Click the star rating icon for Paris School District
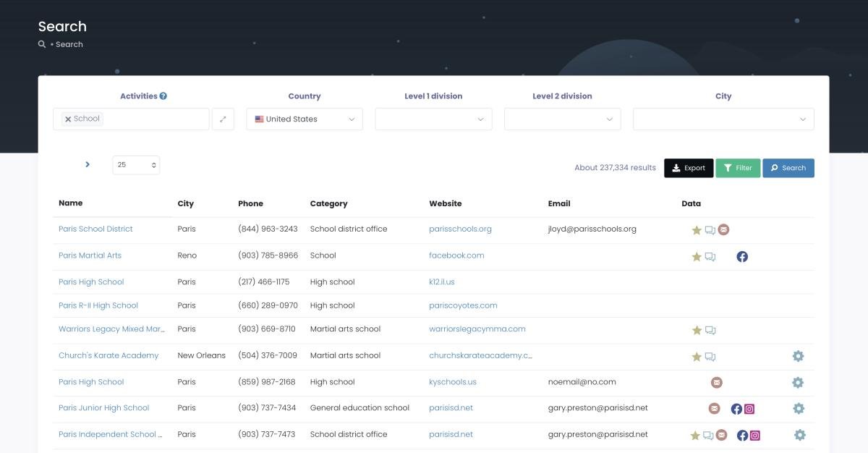 697,230
